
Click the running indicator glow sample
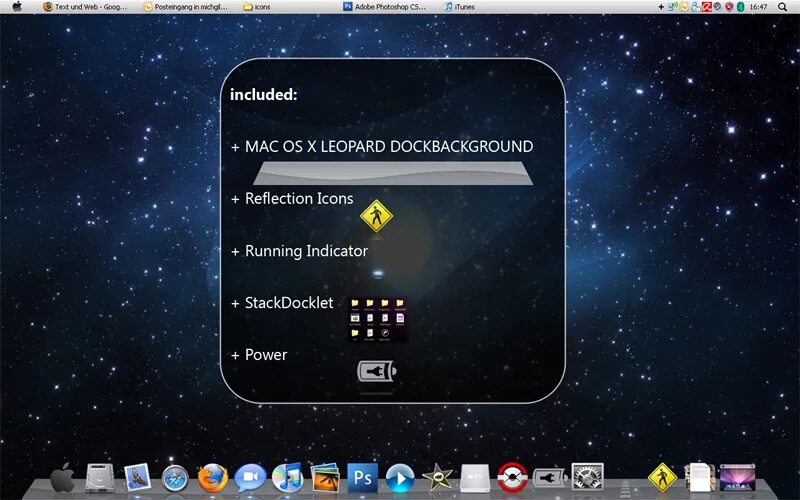click(378, 273)
